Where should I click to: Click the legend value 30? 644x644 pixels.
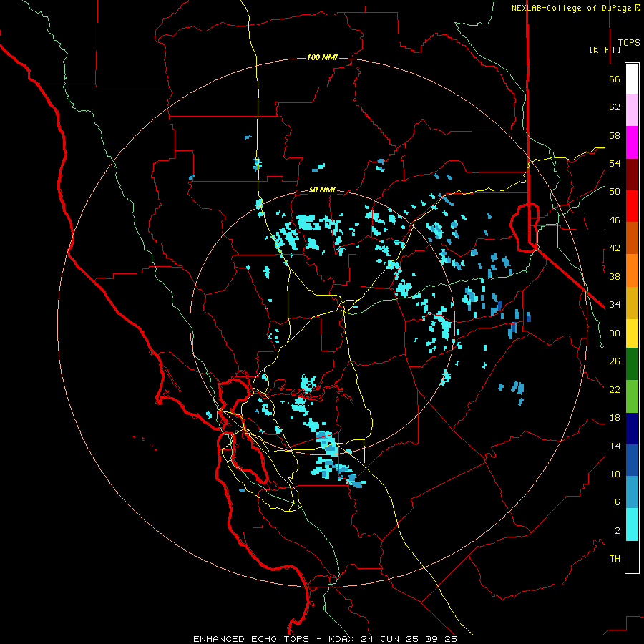coord(615,333)
